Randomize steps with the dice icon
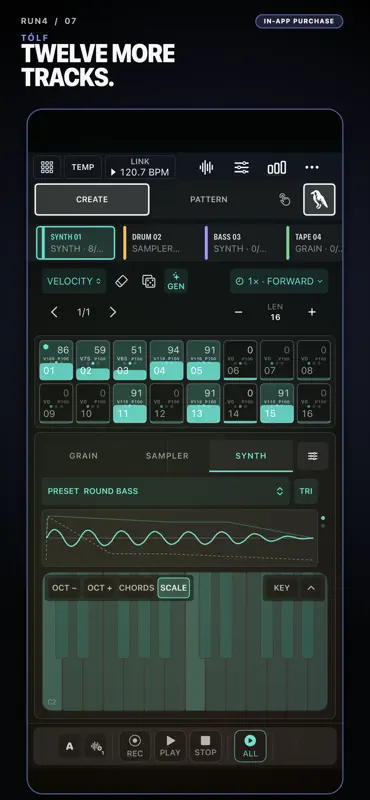370x800 pixels. point(149,281)
